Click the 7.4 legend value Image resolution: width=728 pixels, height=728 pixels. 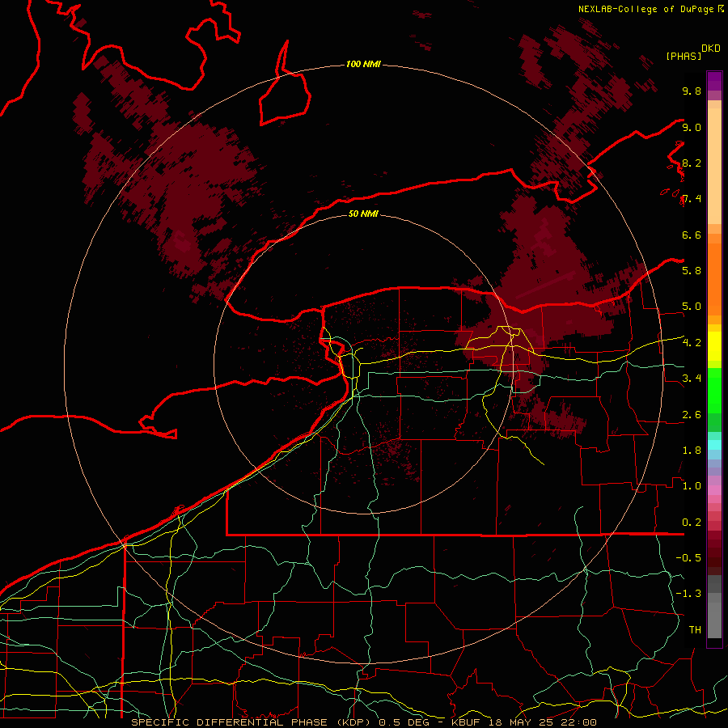[x=692, y=199]
